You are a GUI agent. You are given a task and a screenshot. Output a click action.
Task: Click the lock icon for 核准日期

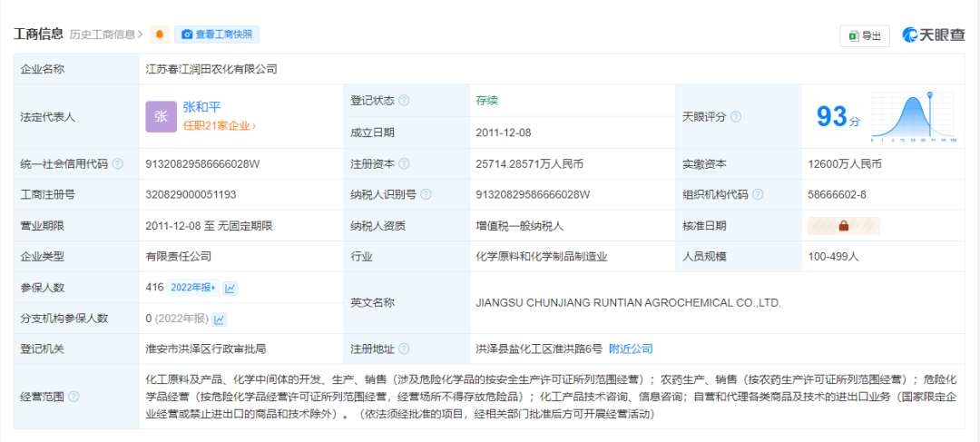pyautogui.click(x=843, y=226)
